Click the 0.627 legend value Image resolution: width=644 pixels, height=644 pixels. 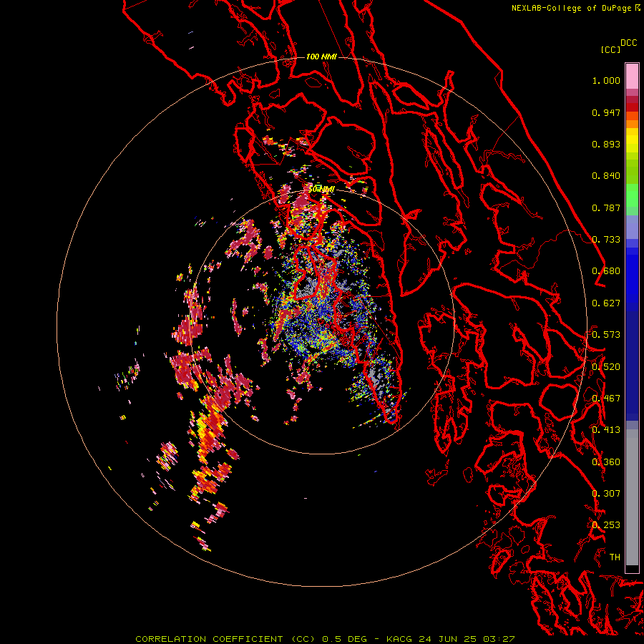coord(606,303)
